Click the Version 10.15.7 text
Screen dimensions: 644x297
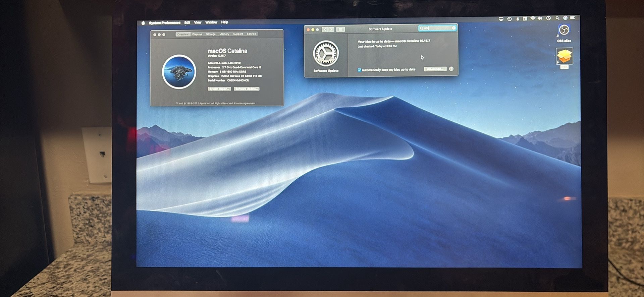(x=217, y=56)
